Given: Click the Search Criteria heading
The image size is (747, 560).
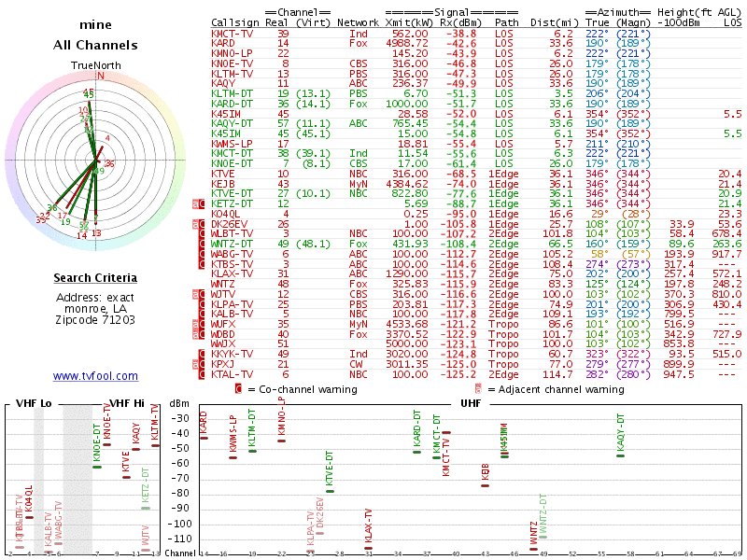Looking at the screenshot, I should [95, 278].
